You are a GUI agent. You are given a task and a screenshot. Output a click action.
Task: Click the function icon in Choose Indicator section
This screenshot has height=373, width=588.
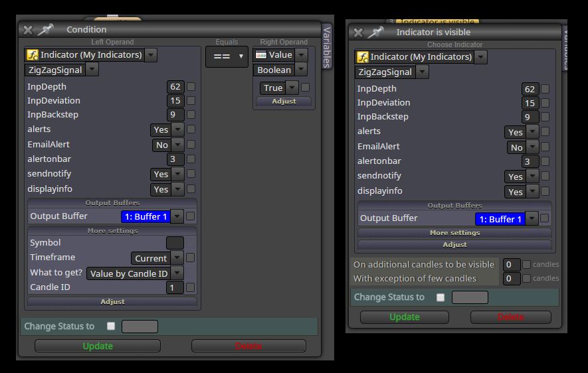362,57
